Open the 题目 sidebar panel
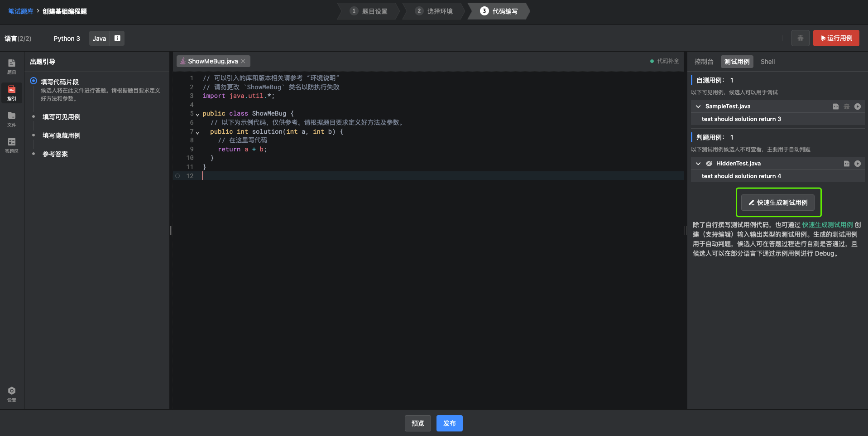868x436 pixels. coord(12,67)
